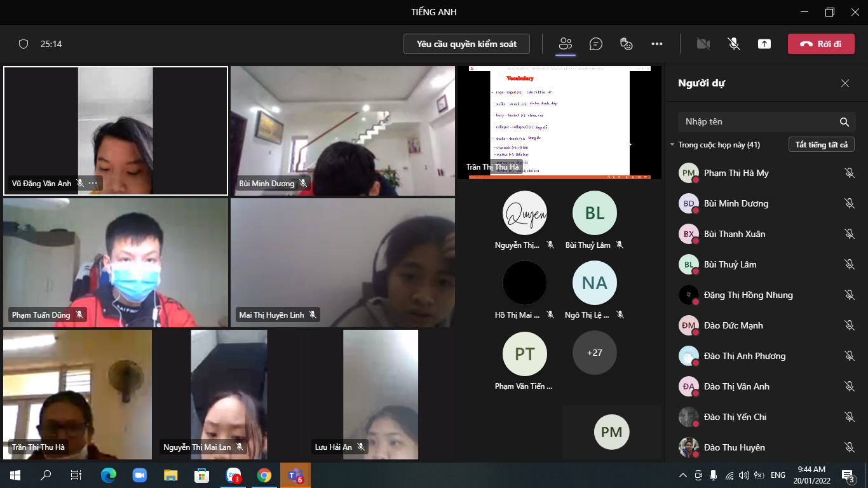
Task: Close the Người dự panel
Action: 845,83
